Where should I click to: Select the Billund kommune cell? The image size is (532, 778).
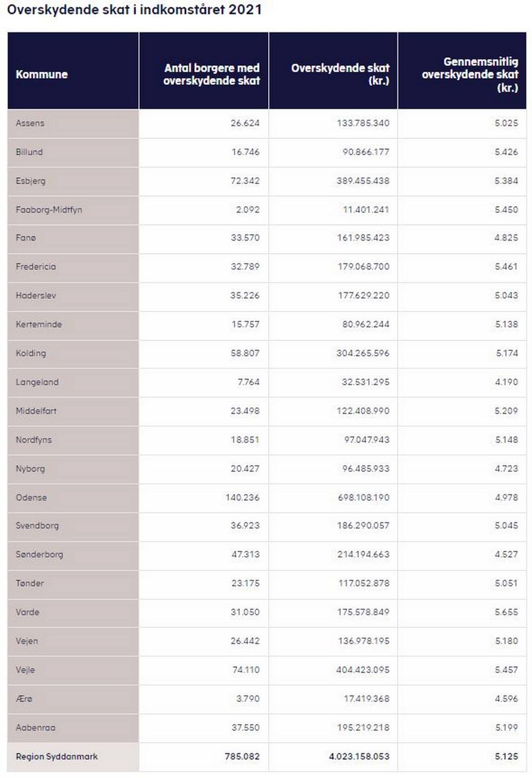tap(73, 152)
